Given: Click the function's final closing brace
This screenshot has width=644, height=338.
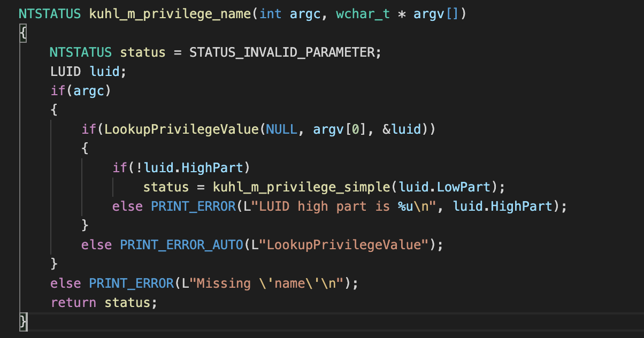Looking at the screenshot, I should coord(22,322).
